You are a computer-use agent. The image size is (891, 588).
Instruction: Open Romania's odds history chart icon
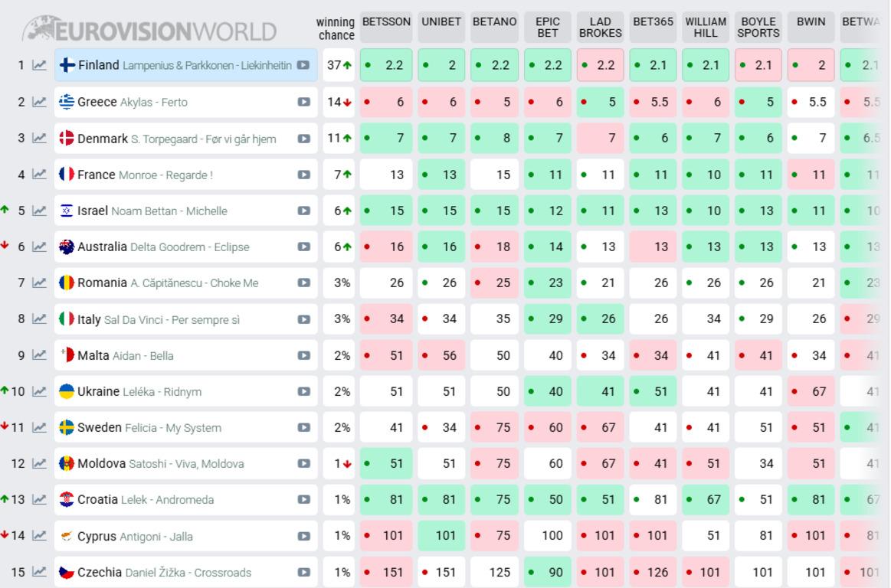tap(39, 283)
